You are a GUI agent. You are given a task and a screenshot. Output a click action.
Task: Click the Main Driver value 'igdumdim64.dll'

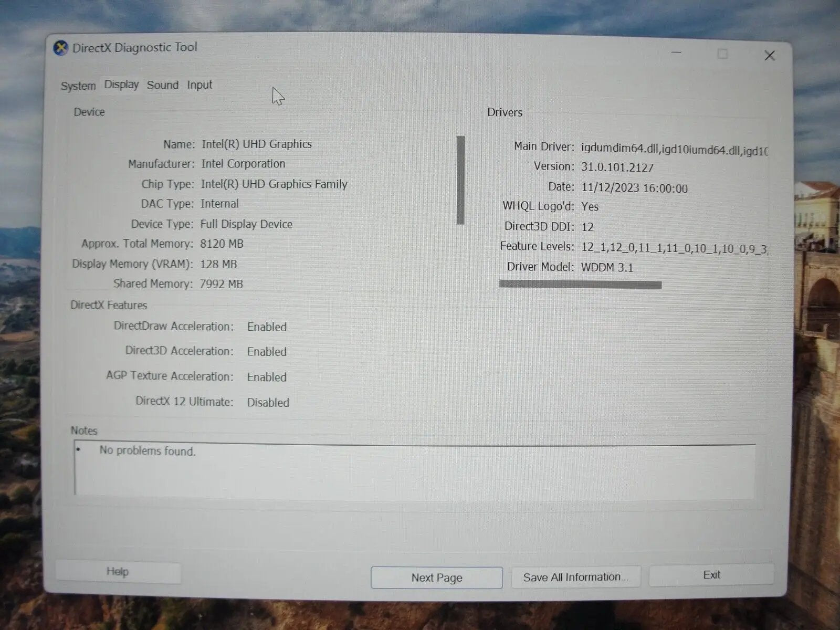click(x=620, y=149)
